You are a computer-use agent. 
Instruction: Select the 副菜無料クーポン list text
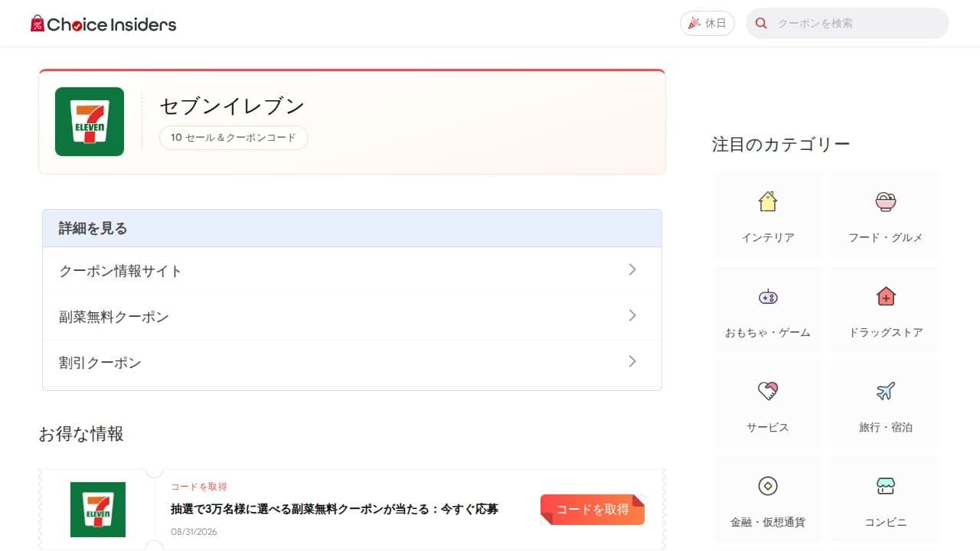pyautogui.click(x=114, y=317)
